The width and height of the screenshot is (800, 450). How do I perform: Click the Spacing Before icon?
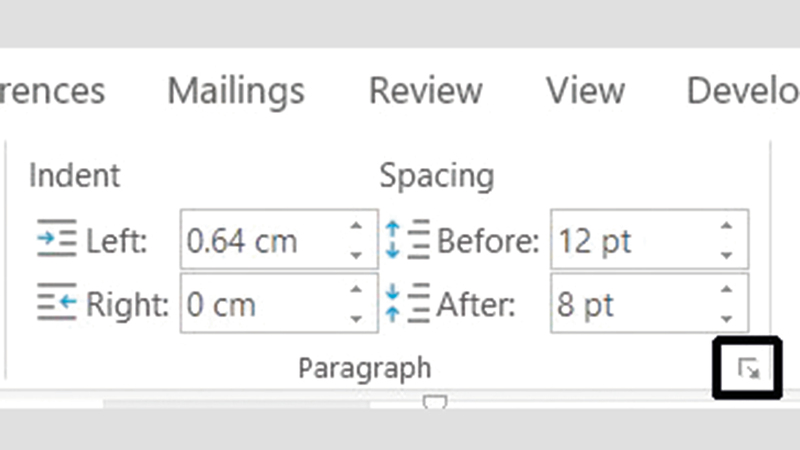pyautogui.click(x=406, y=241)
